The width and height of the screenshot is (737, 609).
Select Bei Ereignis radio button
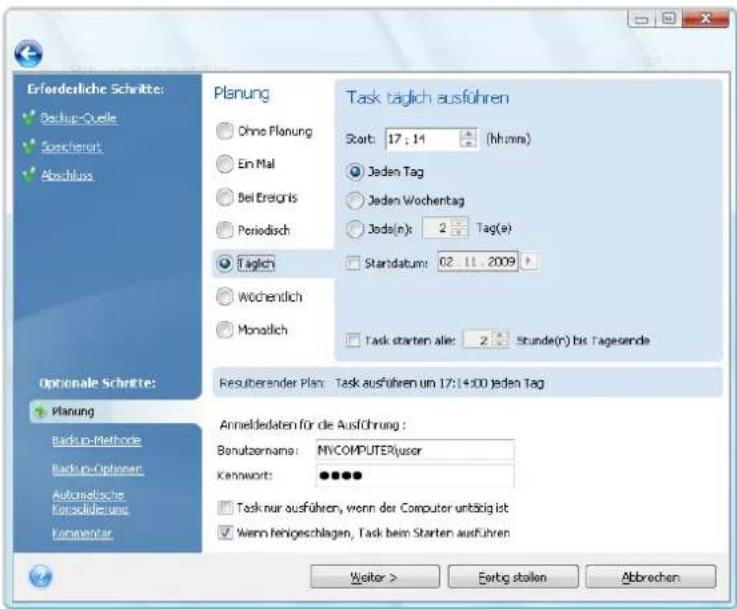click(225, 197)
